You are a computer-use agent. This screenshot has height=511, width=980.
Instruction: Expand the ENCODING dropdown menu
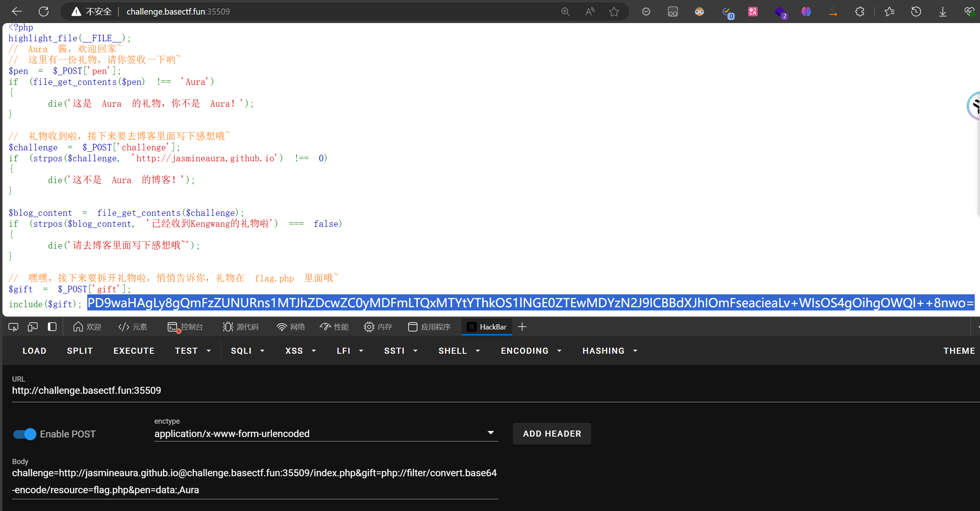point(531,351)
